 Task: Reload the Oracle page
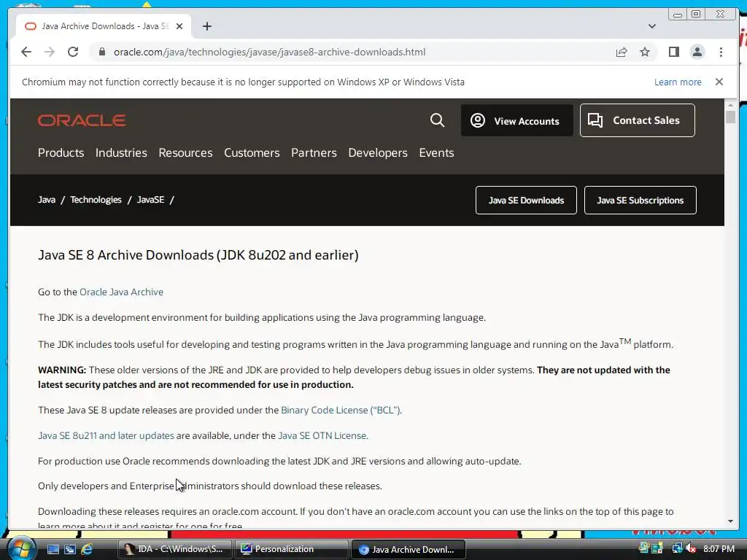coord(73,52)
